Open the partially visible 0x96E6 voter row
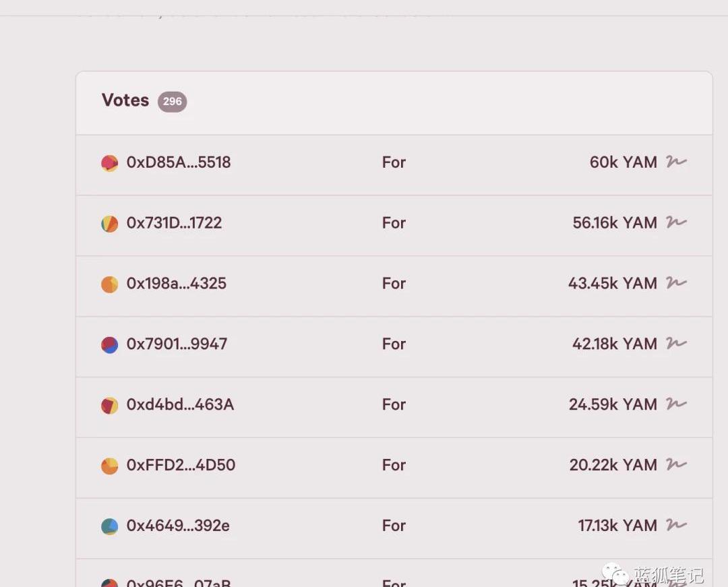This screenshot has width=728, height=587. [x=394, y=574]
